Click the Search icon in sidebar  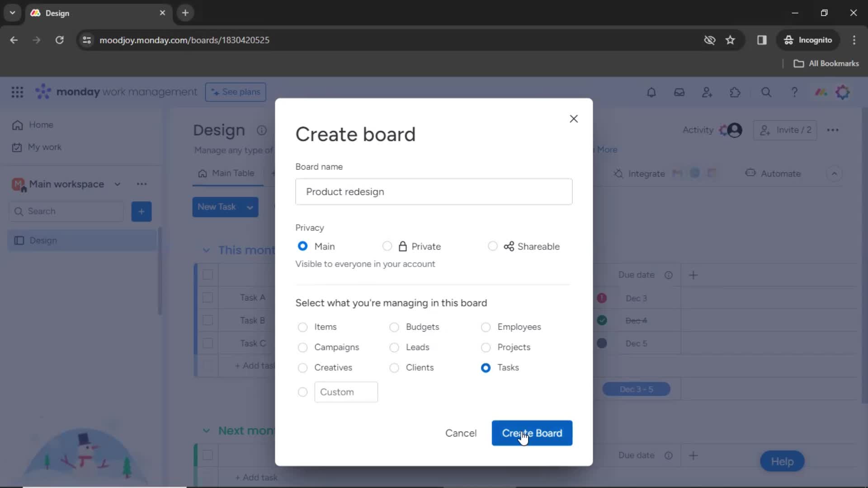(19, 211)
